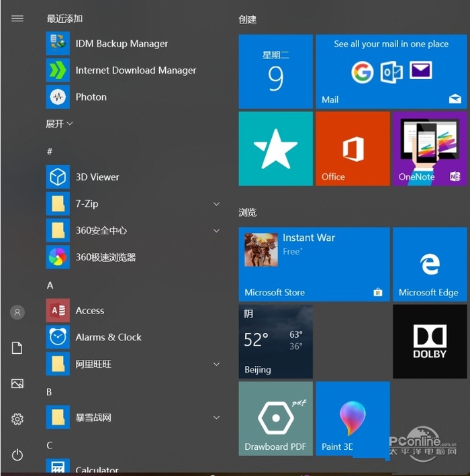
Task: Click the # section header
Action: pyautogui.click(x=50, y=151)
